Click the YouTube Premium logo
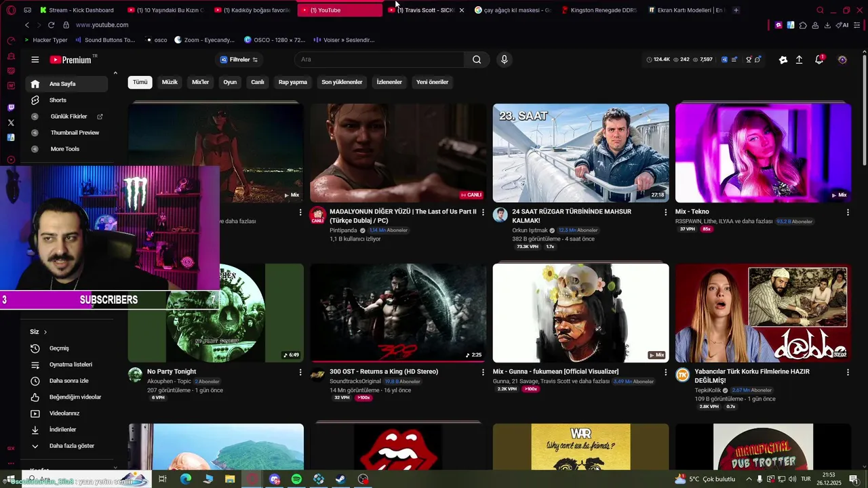The height and width of the screenshot is (488, 868). click(x=71, y=60)
